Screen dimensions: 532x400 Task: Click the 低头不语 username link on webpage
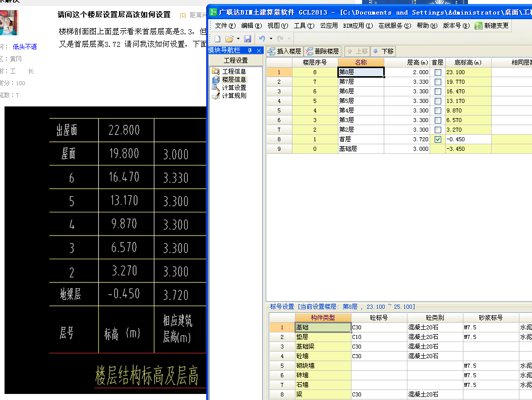click(25, 47)
